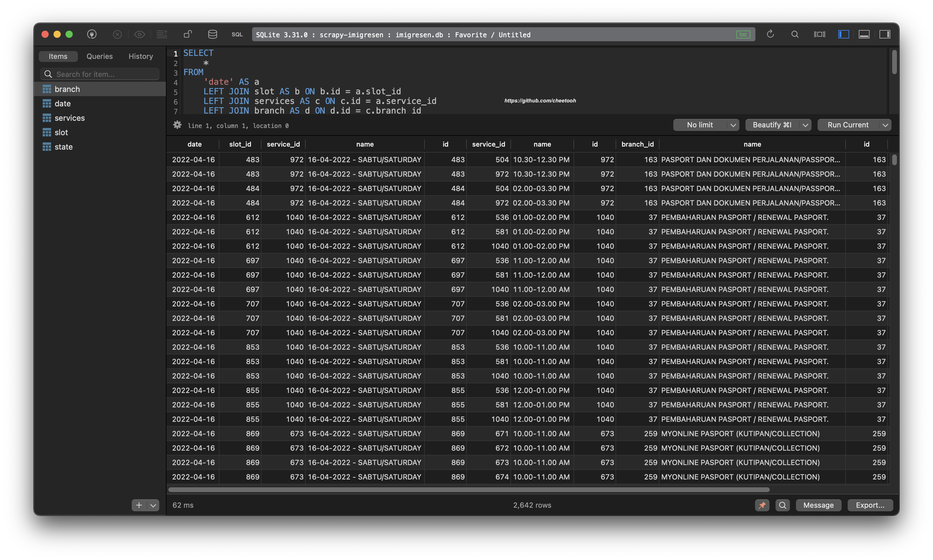Click the Export... button
This screenshot has height=560, width=933.
pyautogui.click(x=870, y=505)
